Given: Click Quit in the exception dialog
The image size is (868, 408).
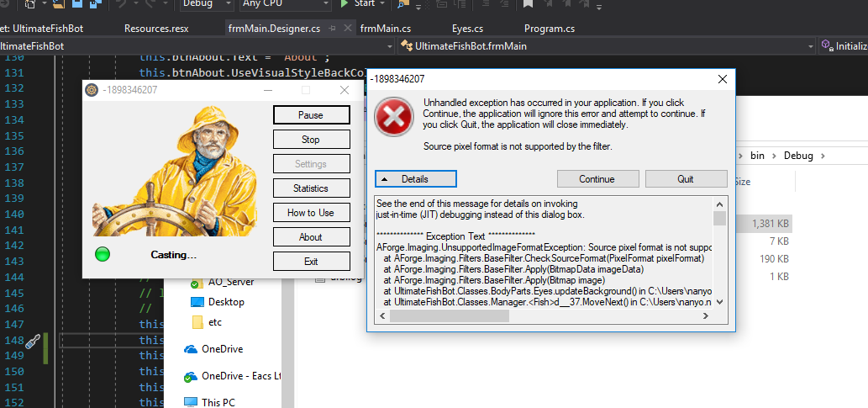Looking at the screenshot, I should coord(686,179).
